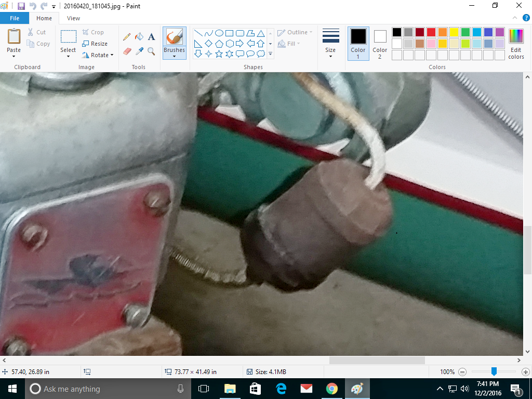532x399 pixels.
Task: Select the Fill with color bucket tool
Action: tap(139, 37)
